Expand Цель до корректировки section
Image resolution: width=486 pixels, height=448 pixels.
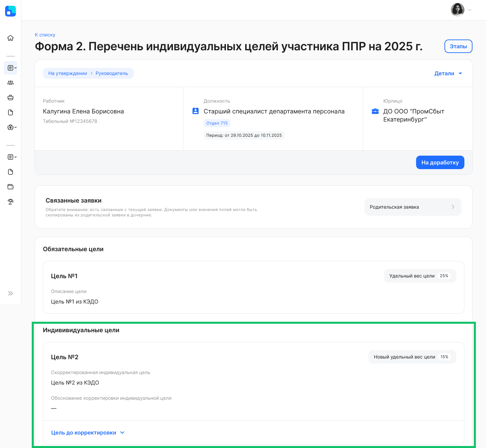tap(88, 433)
